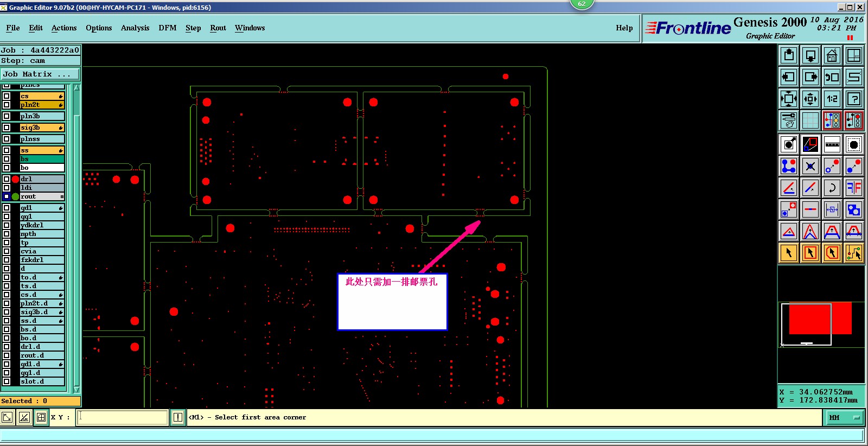Click red color swatch of drl layer
The image size is (868, 446).
pos(15,179)
